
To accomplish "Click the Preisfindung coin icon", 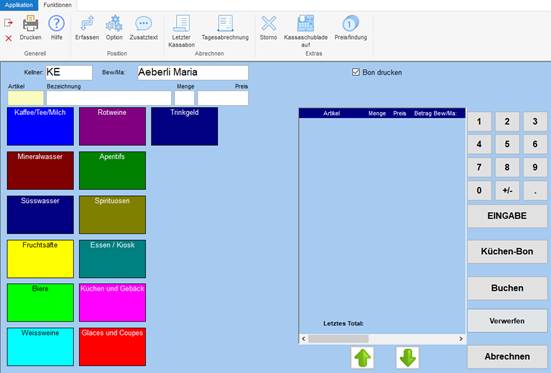I will pos(350,24).
